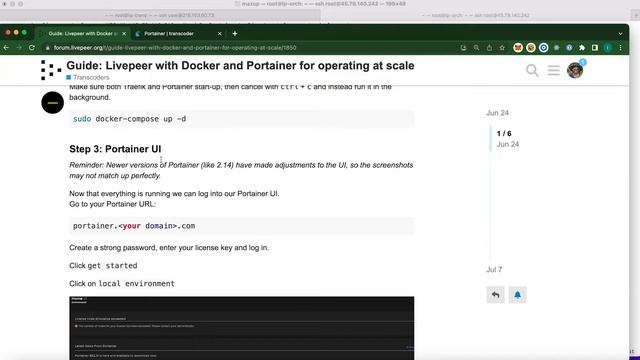Switch to the Portainer | transcoder tab
Viewport: 640px width, 360px height.
179,33
